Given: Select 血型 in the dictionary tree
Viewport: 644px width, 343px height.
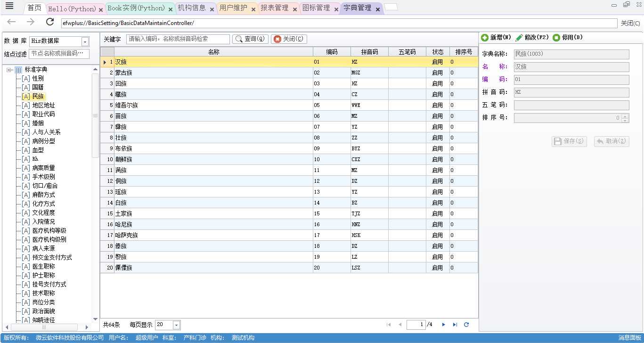Looking at the screenshot, I should coord(38,150).
